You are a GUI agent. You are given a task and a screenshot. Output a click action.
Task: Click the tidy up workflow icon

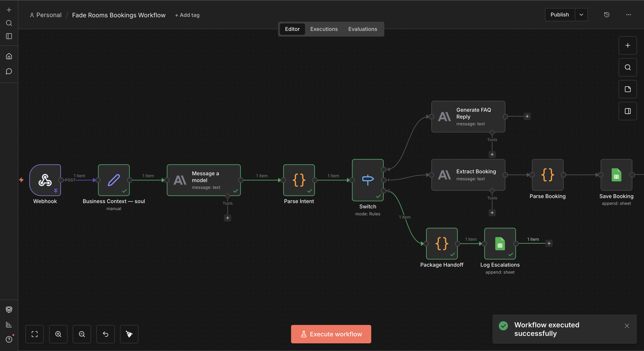[129, 334]
